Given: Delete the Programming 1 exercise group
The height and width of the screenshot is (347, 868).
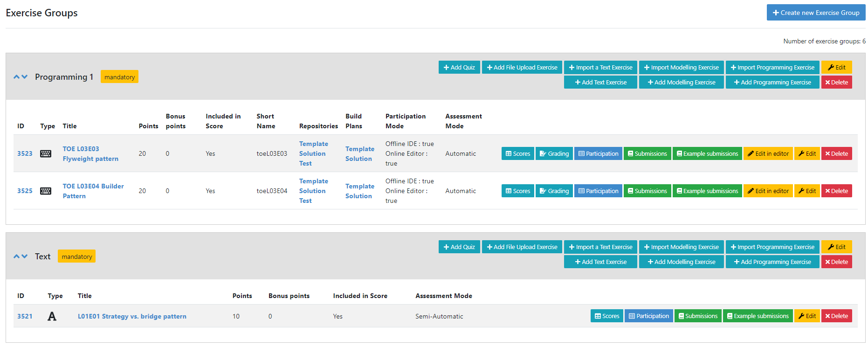Looking at the screenshot, I should tap(836, 82).
